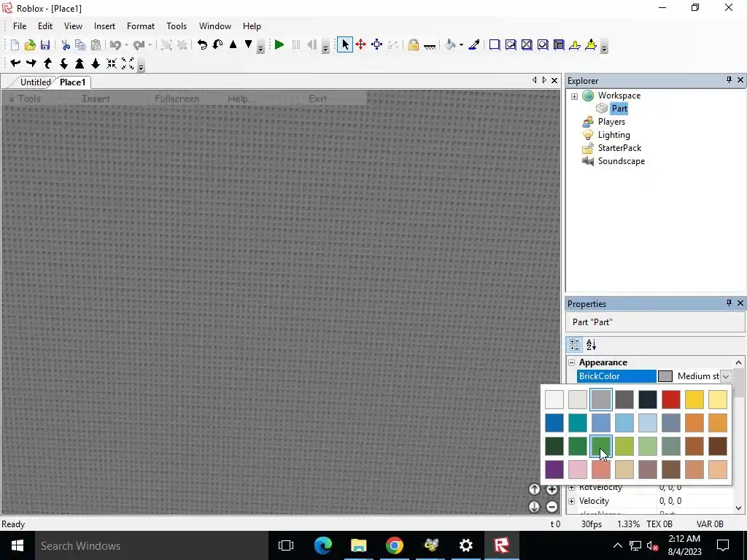
Task: Click the Pause simulation button
Action: click(296, 44)
